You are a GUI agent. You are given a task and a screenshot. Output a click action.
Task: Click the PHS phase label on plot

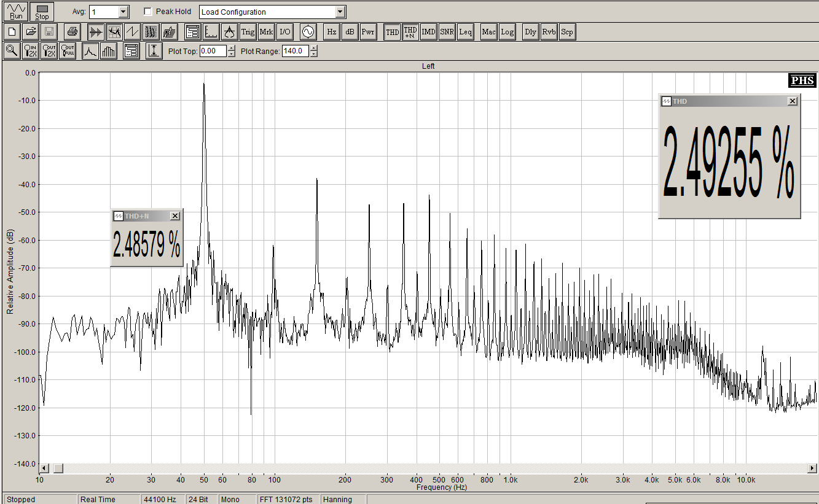tap(802, 80)
